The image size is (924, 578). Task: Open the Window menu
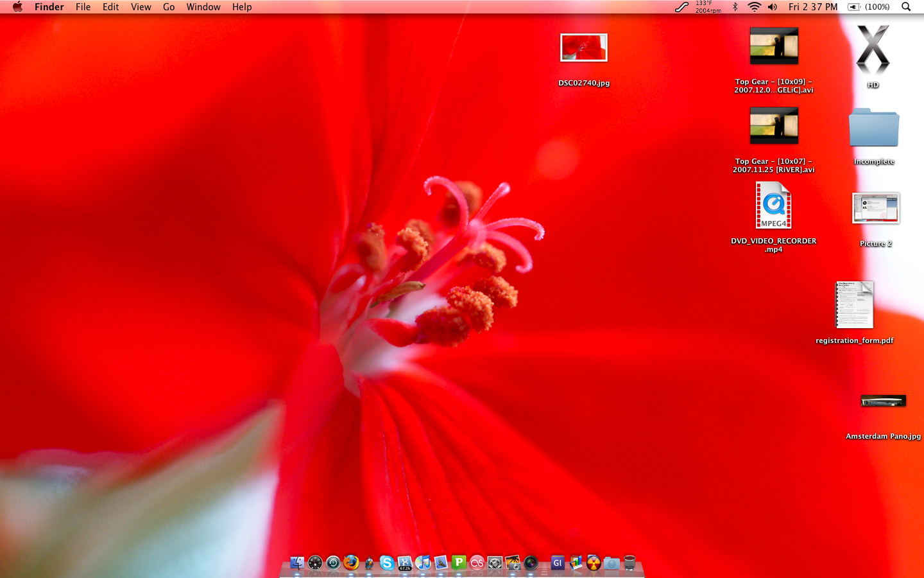[x=203, y=7]
